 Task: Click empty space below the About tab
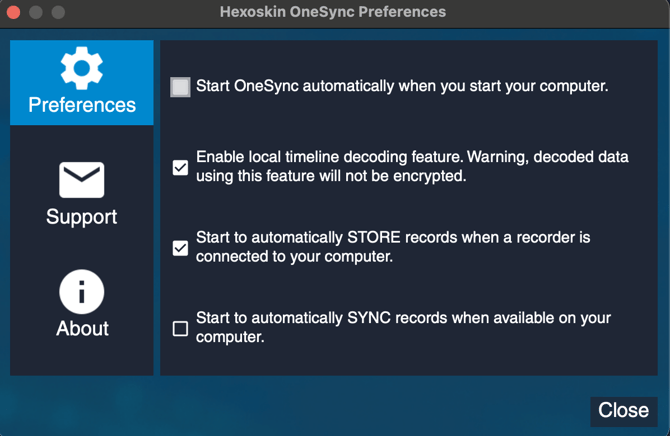click(x=82, y=360)
